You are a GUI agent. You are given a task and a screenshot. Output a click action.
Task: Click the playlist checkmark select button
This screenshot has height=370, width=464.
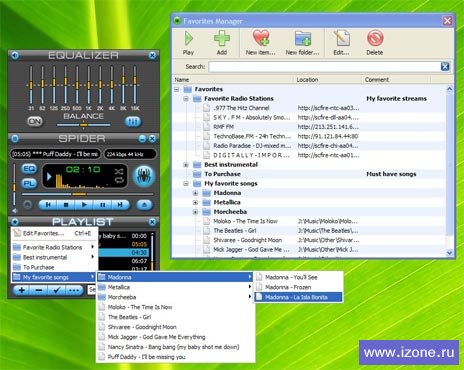pyautogui.click(x=57, y=290)
